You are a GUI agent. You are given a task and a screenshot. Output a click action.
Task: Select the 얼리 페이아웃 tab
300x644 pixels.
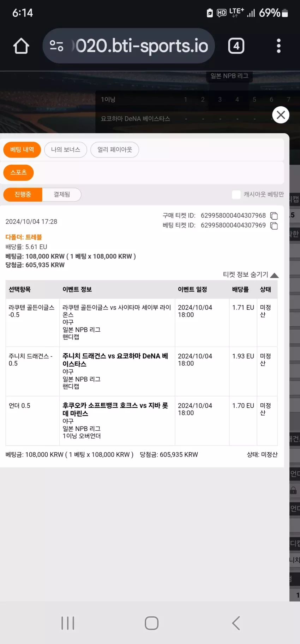[115, 150]
